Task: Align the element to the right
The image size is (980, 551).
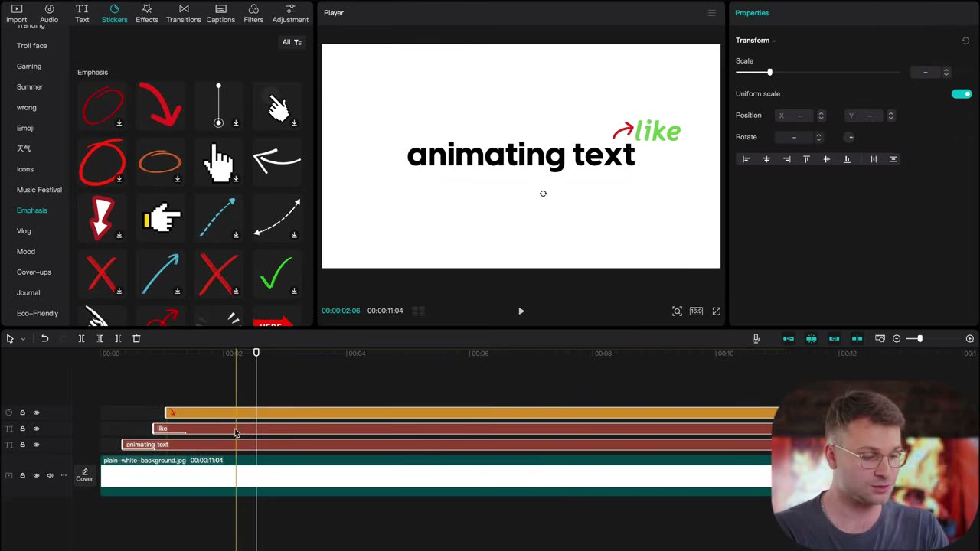Action: (786, 159)
